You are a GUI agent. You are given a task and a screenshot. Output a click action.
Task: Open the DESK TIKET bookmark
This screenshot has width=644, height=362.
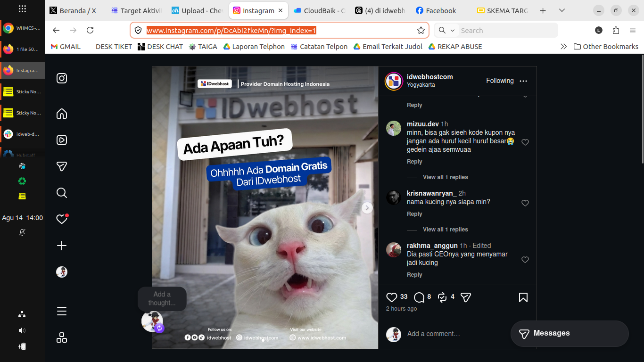[114, 47]
